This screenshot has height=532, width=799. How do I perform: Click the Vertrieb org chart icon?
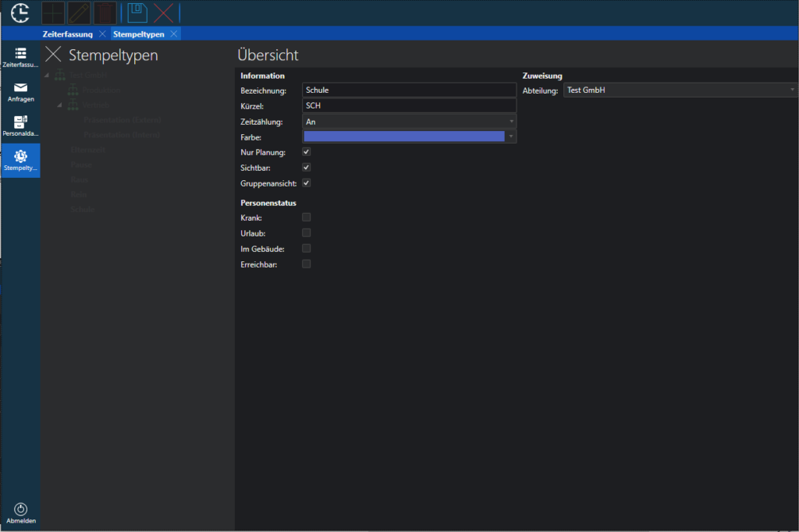tap(73, 105)
